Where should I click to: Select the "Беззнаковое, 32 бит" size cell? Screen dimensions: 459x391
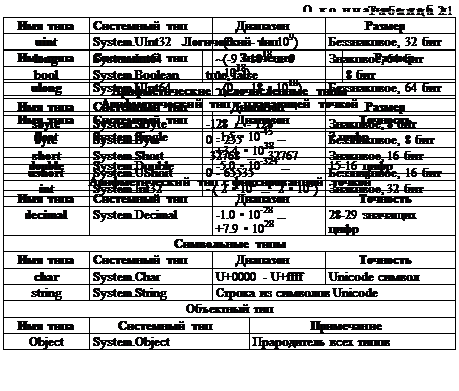tap(390, 42)
